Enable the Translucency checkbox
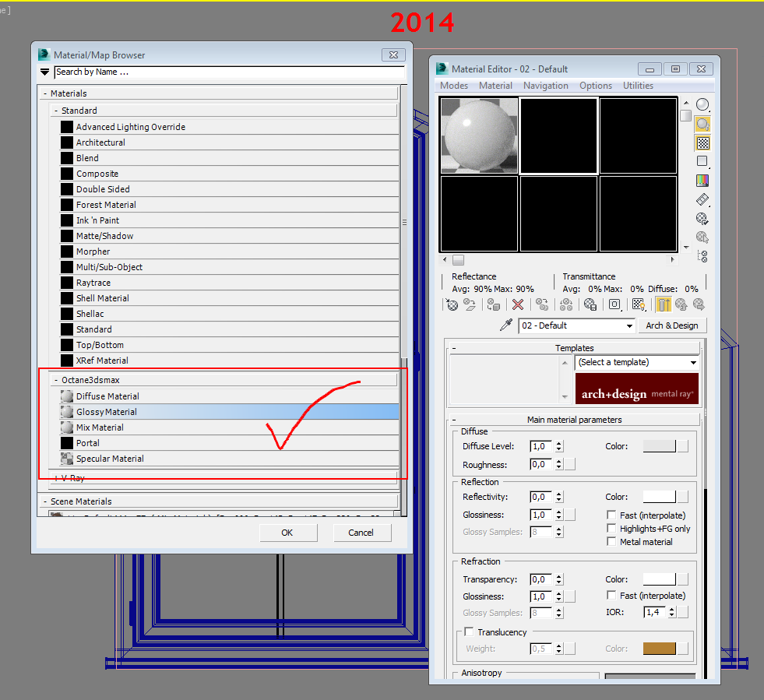764x700 pixels. (469, 631)
